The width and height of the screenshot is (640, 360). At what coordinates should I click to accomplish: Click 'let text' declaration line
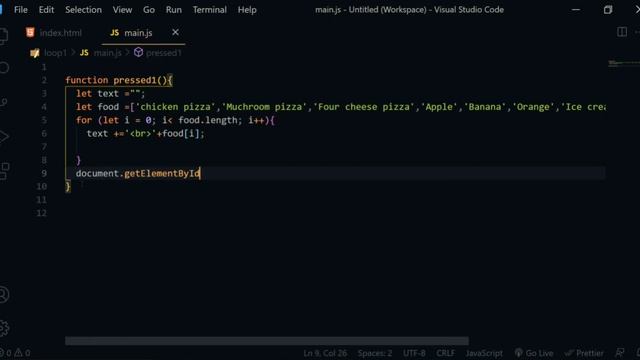110,94
